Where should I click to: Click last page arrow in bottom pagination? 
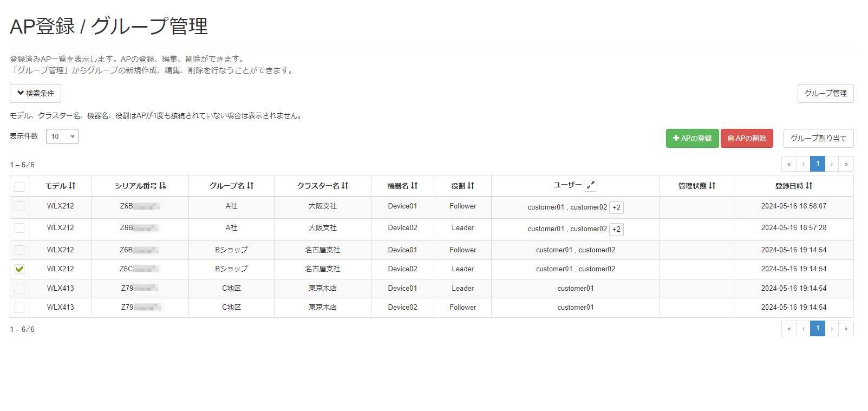coord(846,329)
